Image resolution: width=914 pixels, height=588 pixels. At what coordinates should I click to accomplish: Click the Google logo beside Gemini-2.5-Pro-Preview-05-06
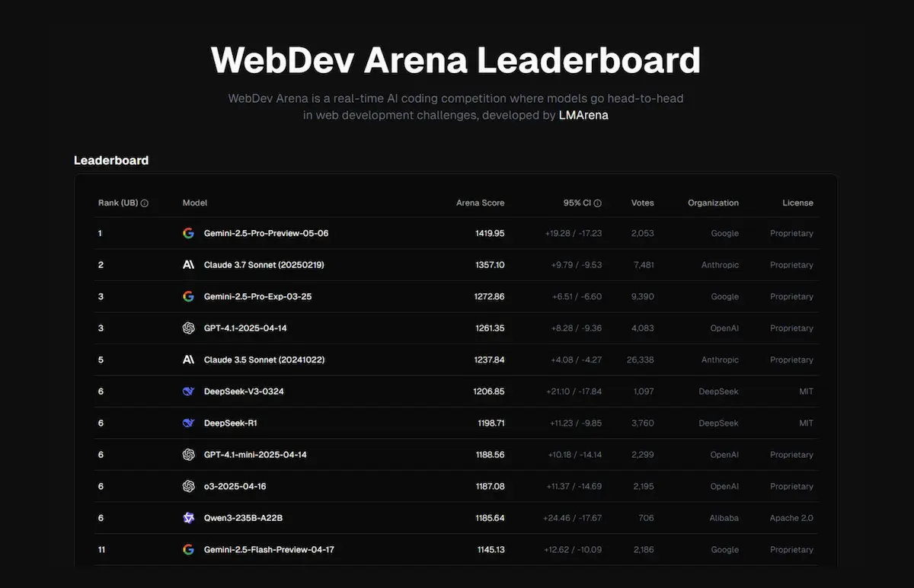pos(188,233)
